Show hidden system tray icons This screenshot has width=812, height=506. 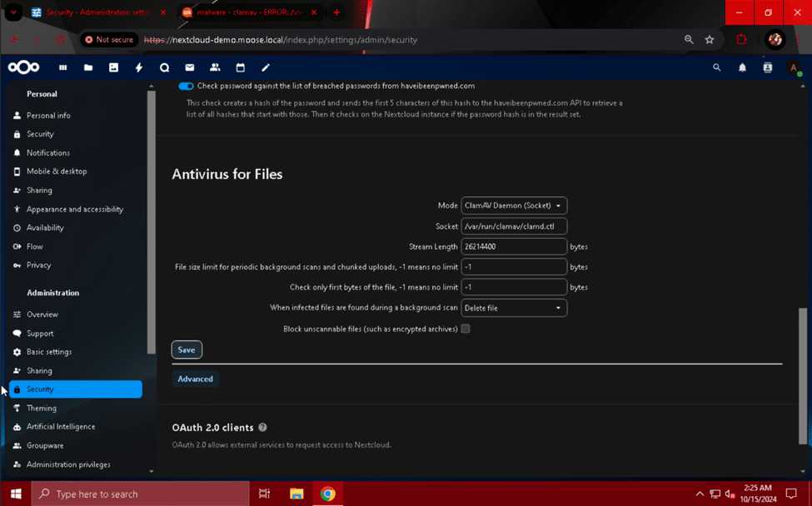tap(700, 494)
